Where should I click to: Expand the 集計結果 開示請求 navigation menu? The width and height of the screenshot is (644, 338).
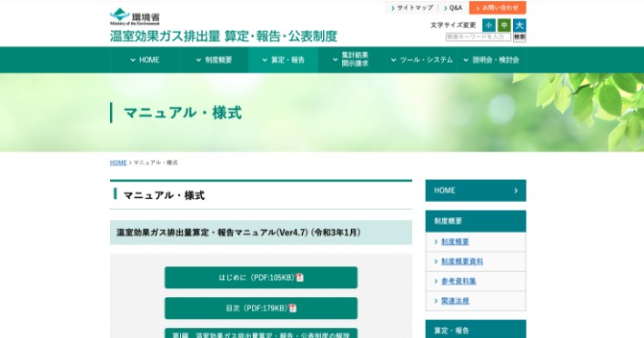[x=352, y=60]
